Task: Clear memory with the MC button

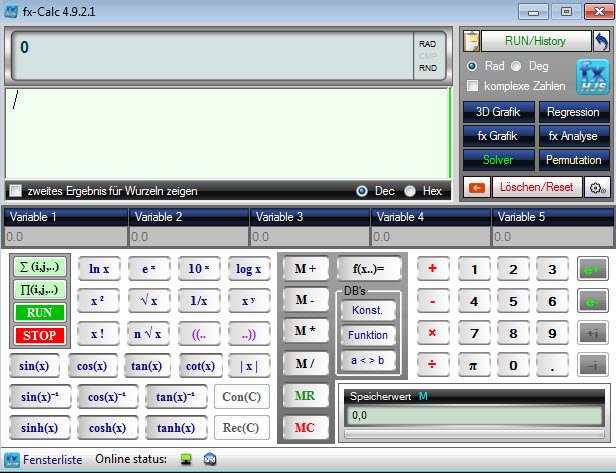Action: [x=305, y=427]
